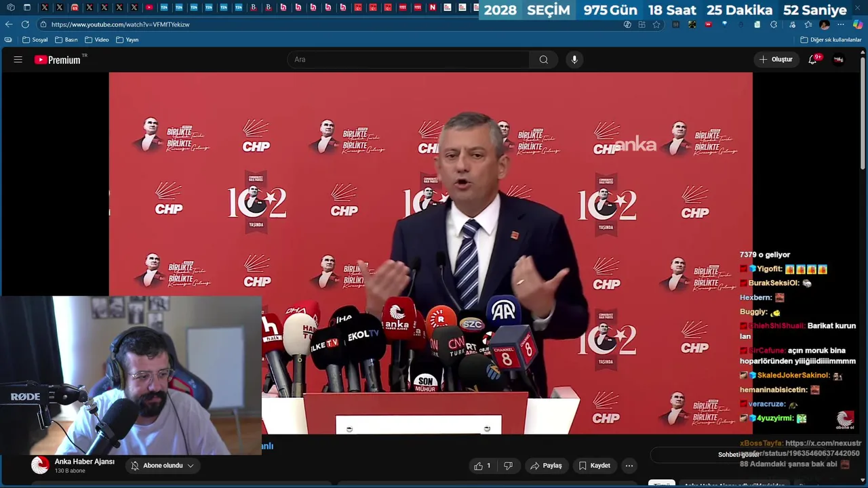Like the video with thumbs-up
The width and height of the screenshot is (868, 488).
click(481, 466)
